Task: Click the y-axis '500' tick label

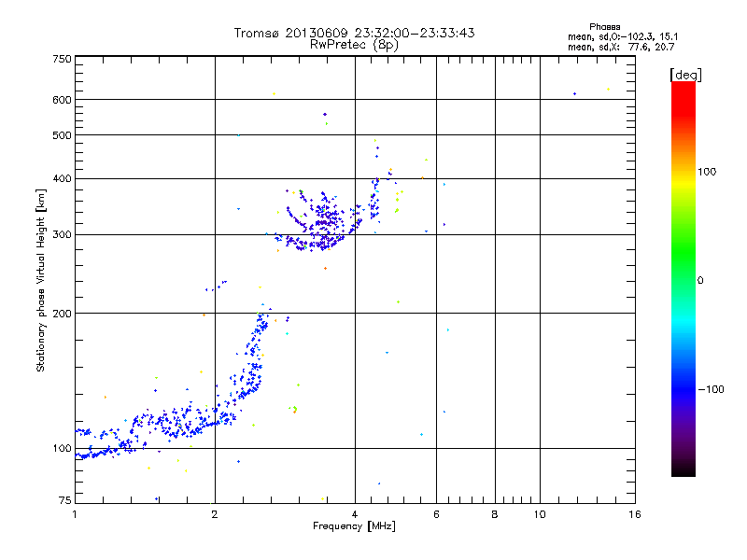Action: (62, 135)
